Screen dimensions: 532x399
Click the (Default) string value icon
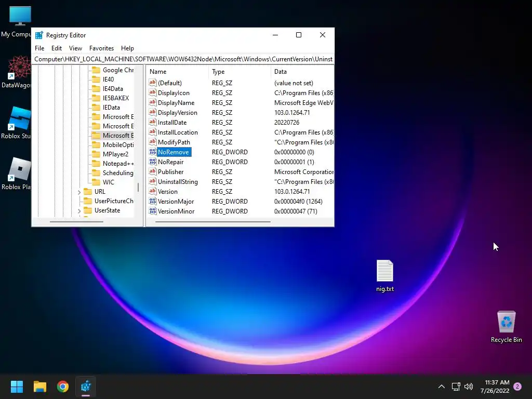(x=153, y=83)
